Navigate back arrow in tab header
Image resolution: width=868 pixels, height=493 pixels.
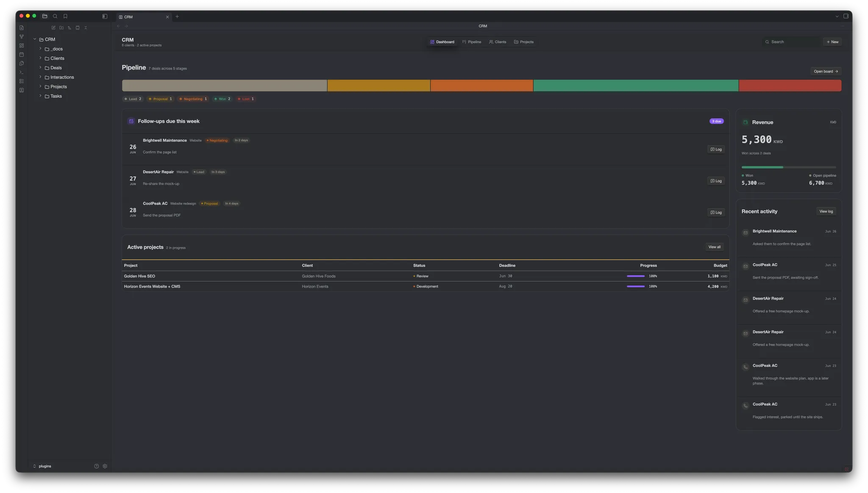point(119,26)
